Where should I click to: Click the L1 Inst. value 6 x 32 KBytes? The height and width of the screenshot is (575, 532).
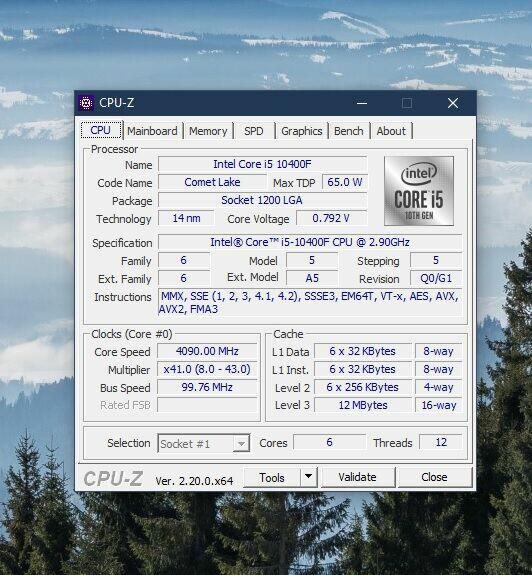[363, 369]
